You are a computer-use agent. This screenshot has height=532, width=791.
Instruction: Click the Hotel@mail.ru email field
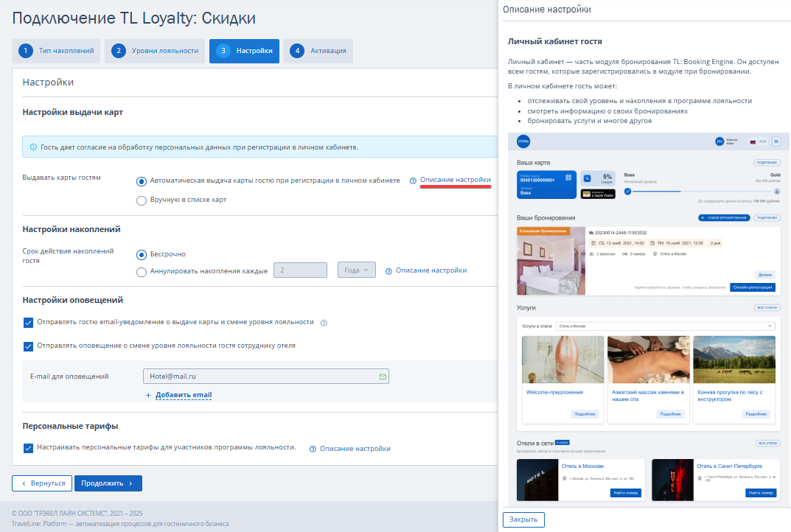[266, 377]
